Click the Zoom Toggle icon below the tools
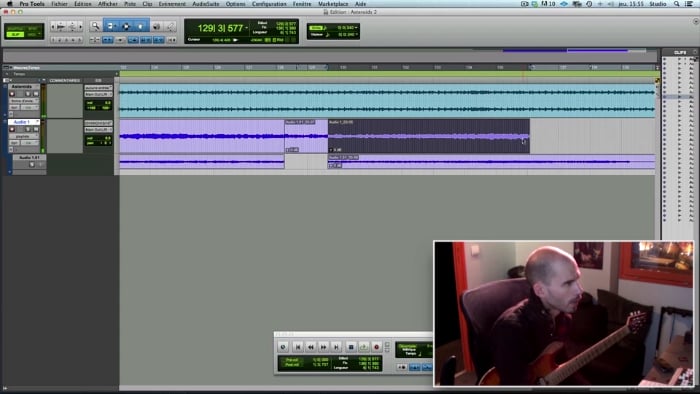The image size is (700, 394). tap(95, 40)
